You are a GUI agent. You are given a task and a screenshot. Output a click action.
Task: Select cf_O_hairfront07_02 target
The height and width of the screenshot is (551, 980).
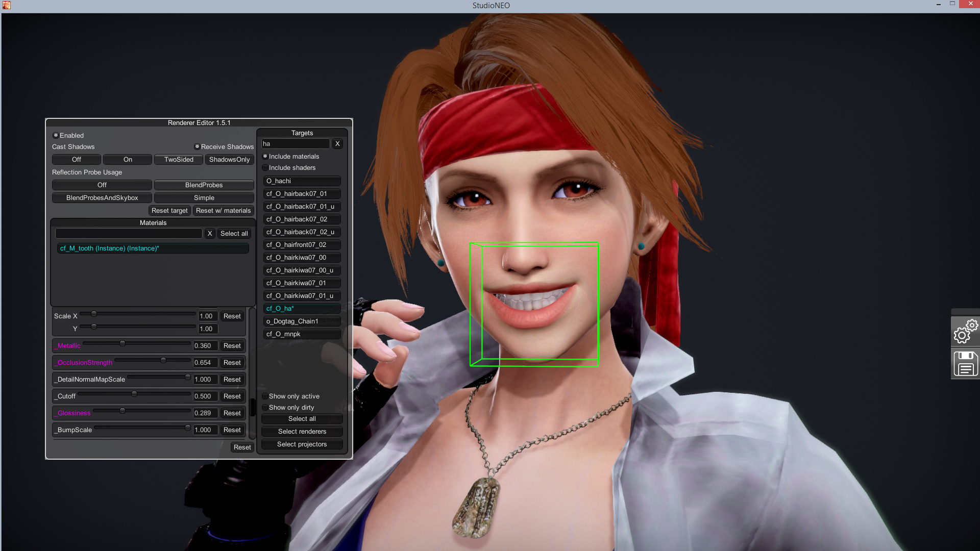point(302,244)
